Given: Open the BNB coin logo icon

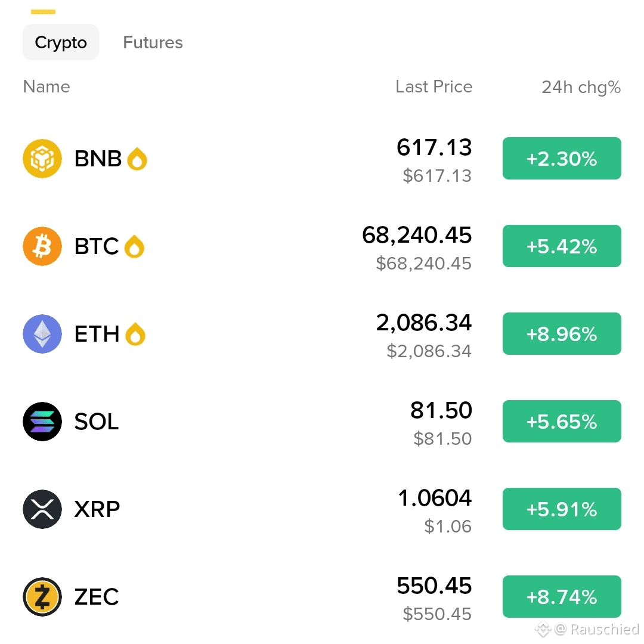Looking at the screenshot, I should [x=42, y=159].
